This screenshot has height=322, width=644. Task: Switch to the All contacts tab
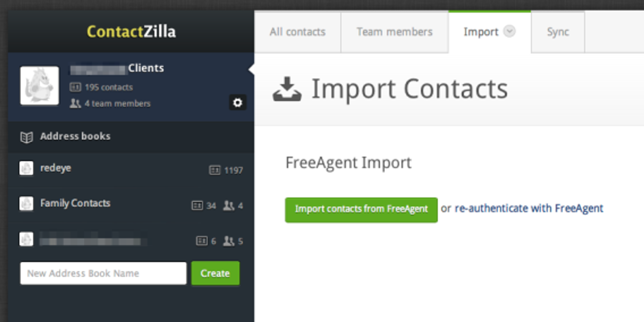(298, 32)
